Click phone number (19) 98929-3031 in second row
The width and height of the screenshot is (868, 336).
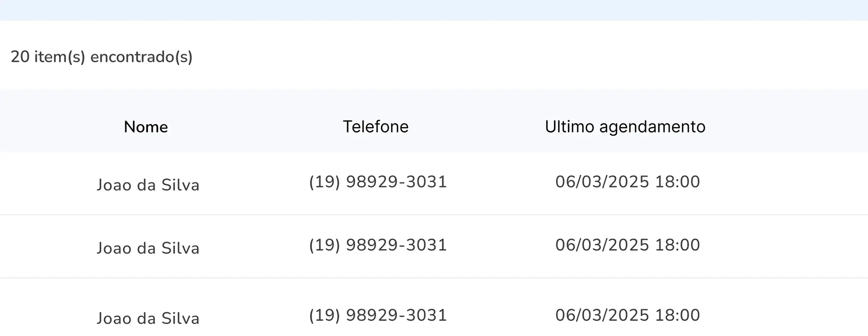tap(378, 244)
